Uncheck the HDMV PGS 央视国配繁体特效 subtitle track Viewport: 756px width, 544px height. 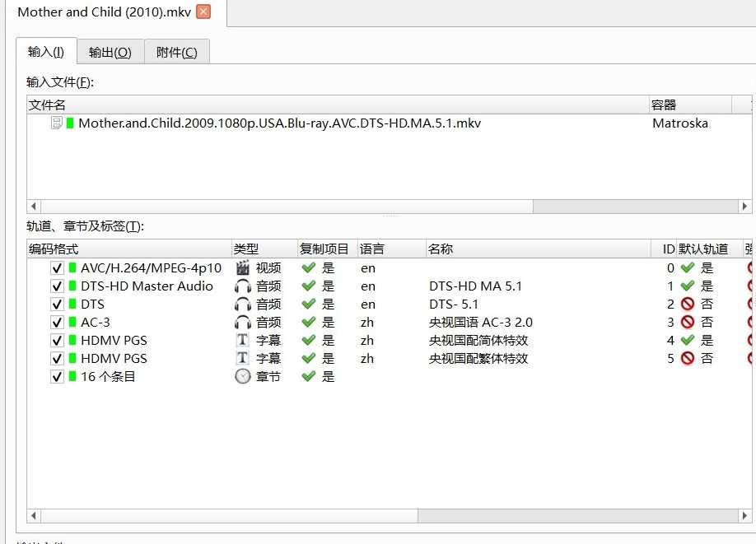[x=57, y=359]
